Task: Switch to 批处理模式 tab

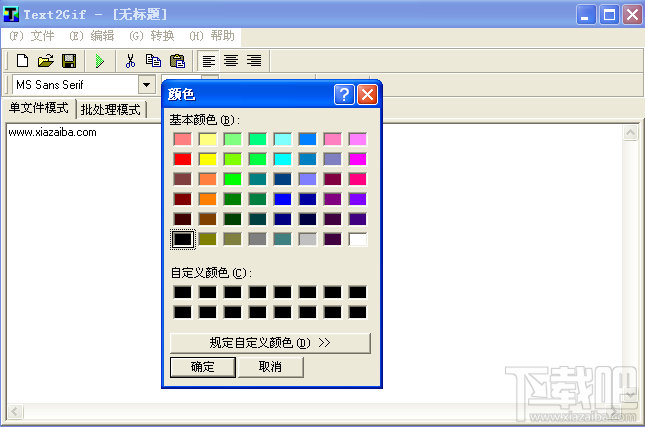Action: [111, 110]
